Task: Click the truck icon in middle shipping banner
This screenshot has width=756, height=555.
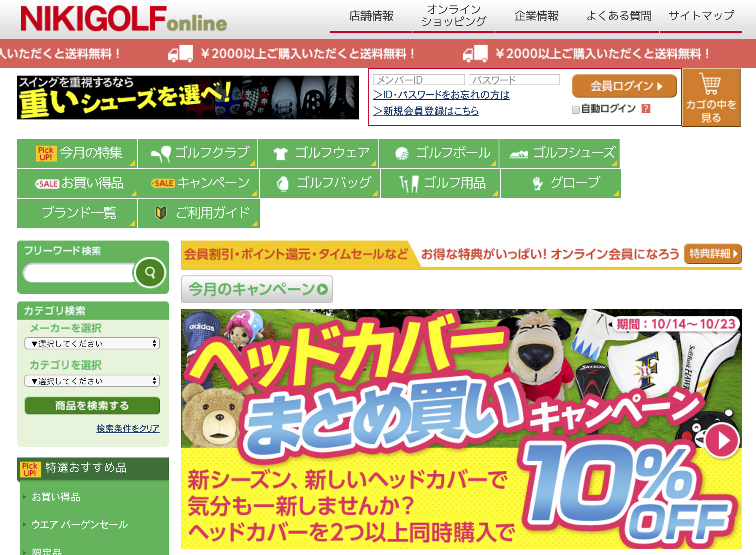Action: pyautogui.click(x=181, y=53)
